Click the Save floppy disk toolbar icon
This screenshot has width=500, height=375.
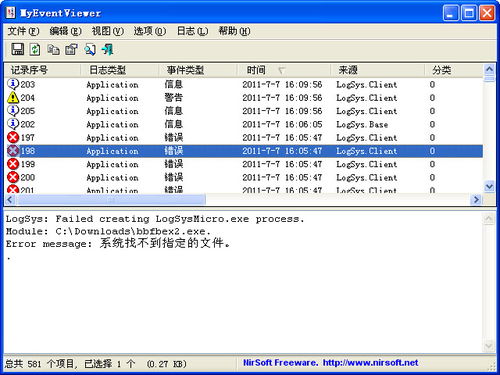tap(17, 49)
